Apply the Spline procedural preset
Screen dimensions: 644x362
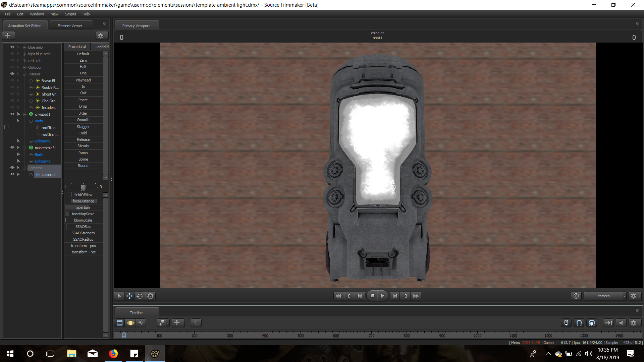tap(83, 159)
